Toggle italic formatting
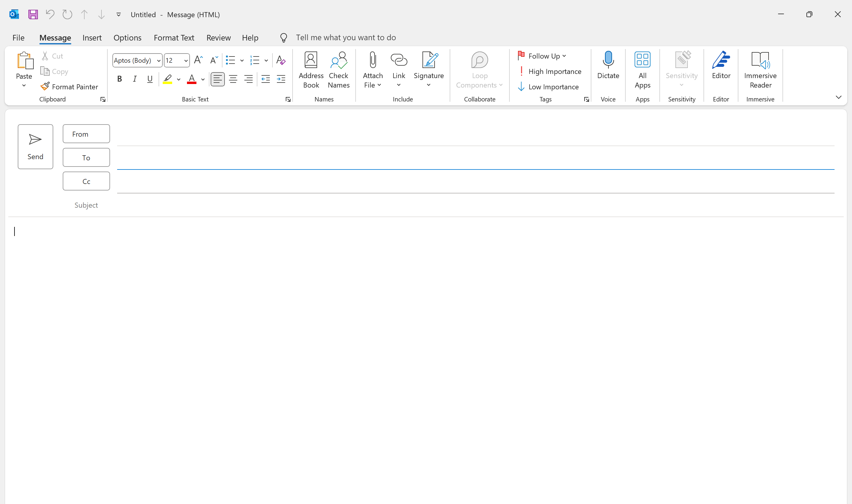This screenshot has width=852, height=504. pyautogui.click(x=135, y=79)
